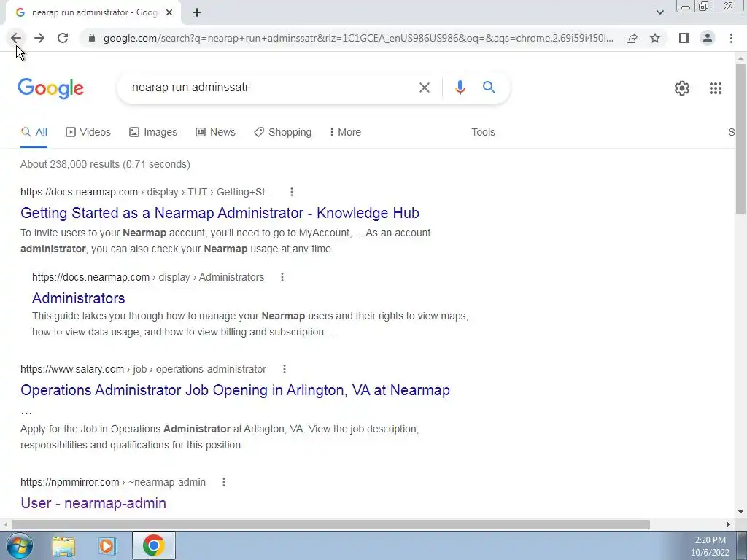
Task: Open the search Tools options
Action: (483, 133)
